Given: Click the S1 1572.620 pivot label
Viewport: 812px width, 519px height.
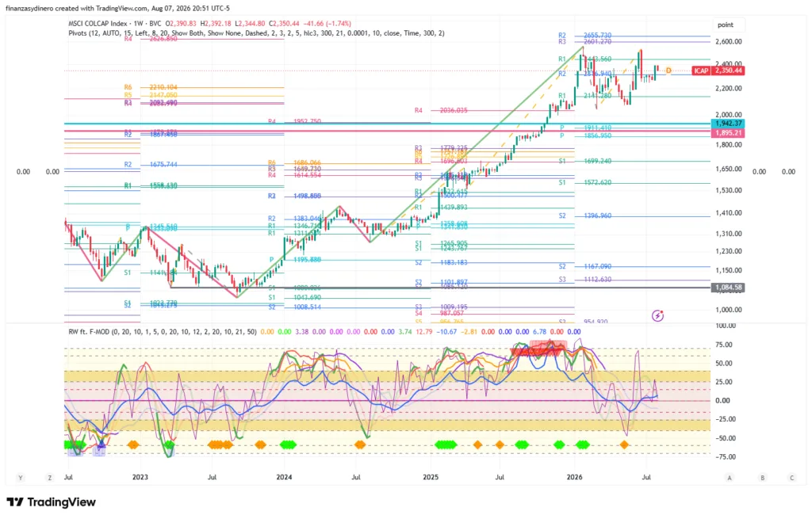Looking at the screenshot, I should pos(585,183).
